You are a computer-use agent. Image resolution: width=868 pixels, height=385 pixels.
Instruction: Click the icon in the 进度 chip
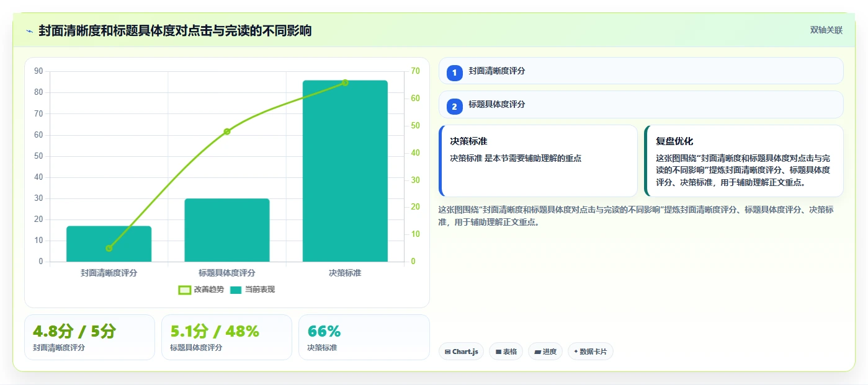coord(537,352)
